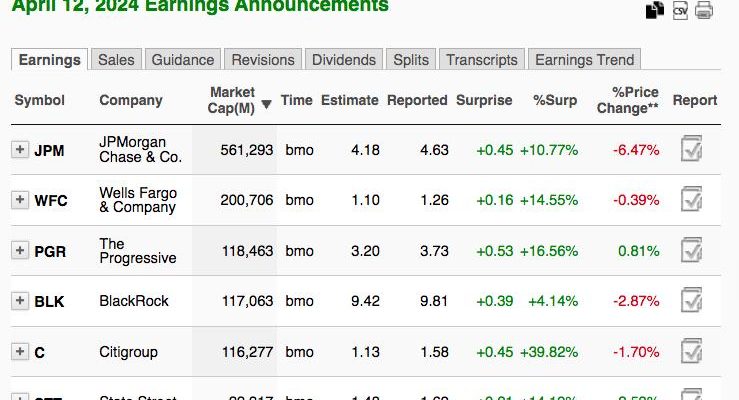Click the +14.55% surprise value
Image resolution: width=739 pixels, height=400 pixels.
point(549,200)
